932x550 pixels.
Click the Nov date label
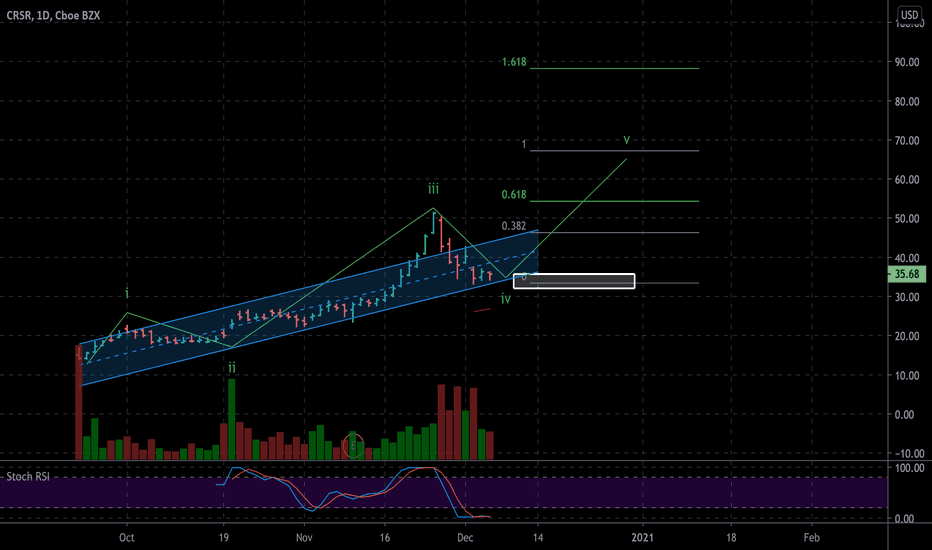(x=304, y=538)
